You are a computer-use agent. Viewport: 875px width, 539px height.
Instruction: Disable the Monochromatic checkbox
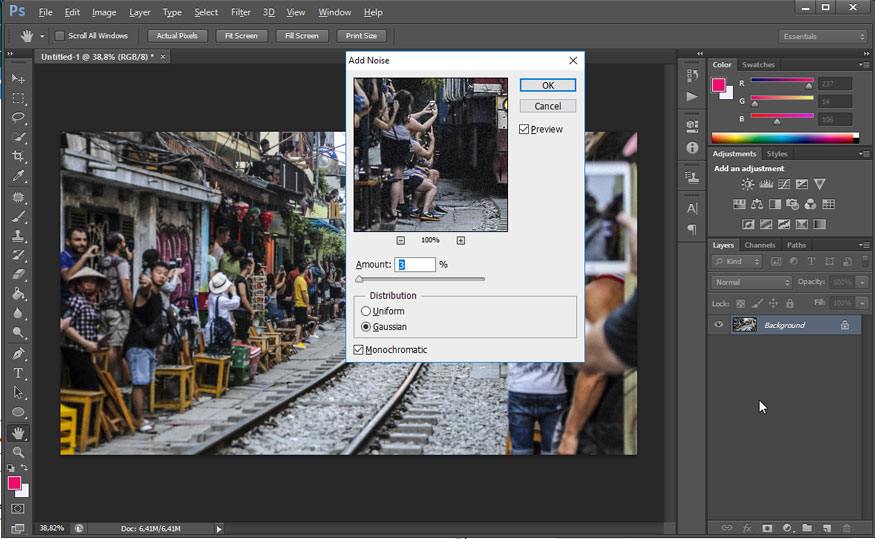pyautogui.click(x=360, y=349)
